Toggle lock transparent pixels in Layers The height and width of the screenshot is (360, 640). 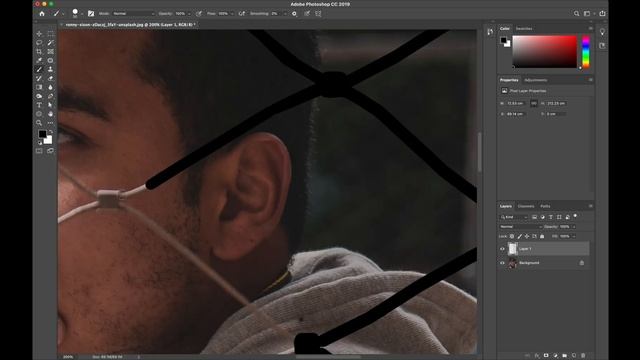click(x=512, y=236)
